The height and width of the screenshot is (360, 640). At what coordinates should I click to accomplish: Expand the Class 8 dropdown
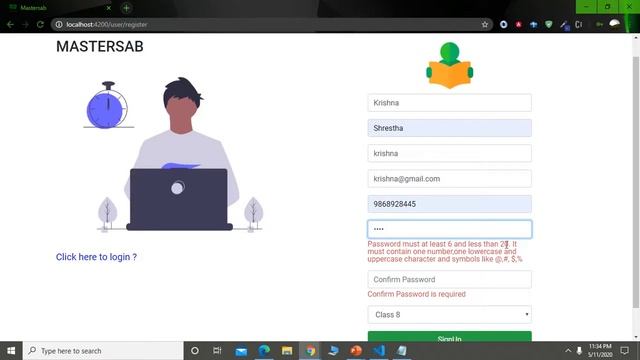click(449, 315)
